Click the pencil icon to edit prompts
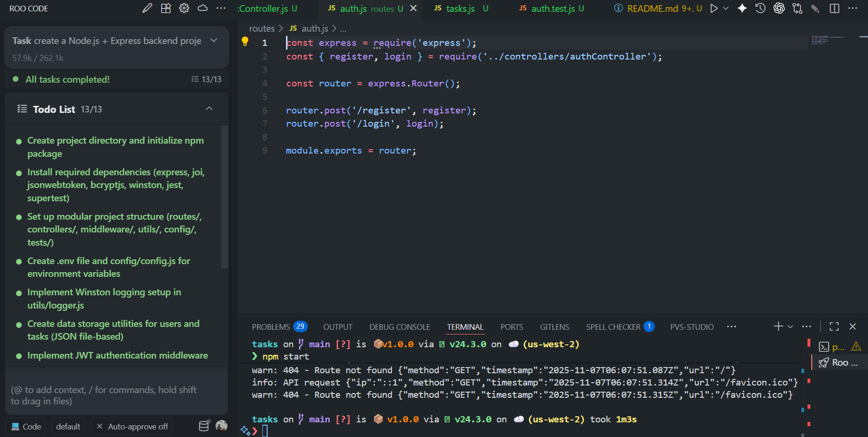 click(147, 8)
